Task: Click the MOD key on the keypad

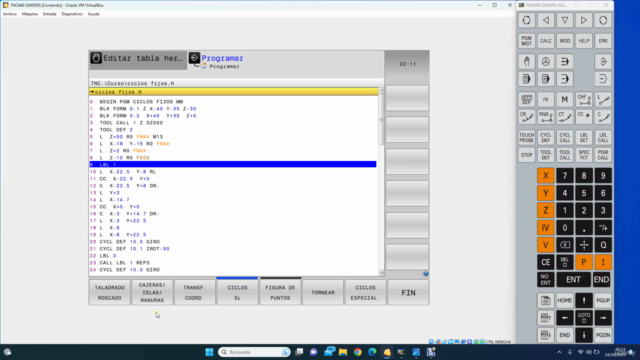Action: click(x=565, y=41)
